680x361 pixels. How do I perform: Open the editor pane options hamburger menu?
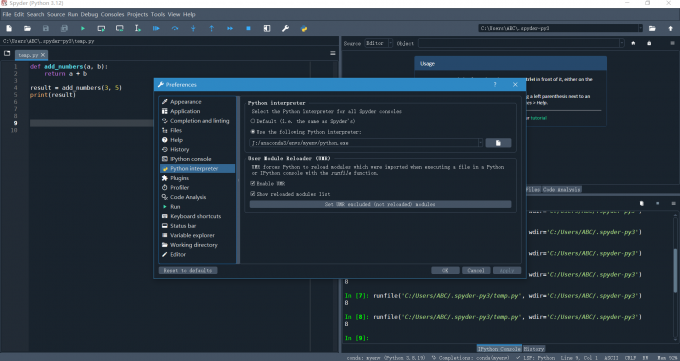[333, 53]
